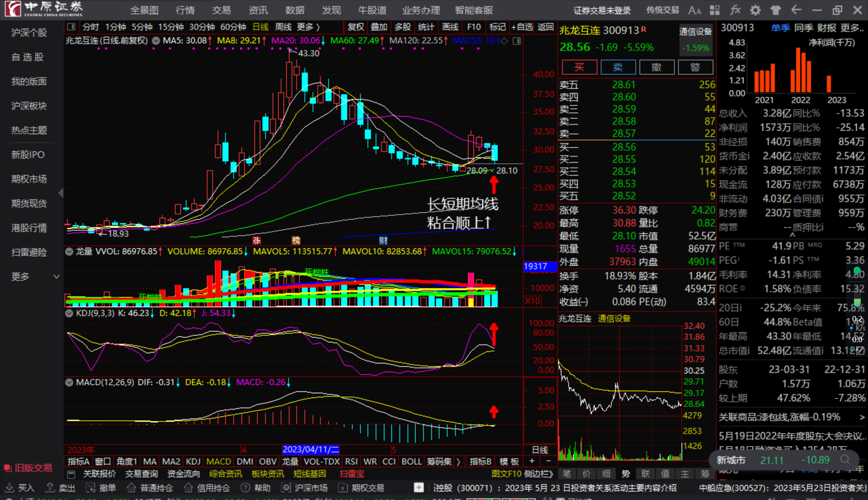Click the minus button after 模板
Viewport: 868px width, 500px height.
pyautogui.click(x=548, y=461)
